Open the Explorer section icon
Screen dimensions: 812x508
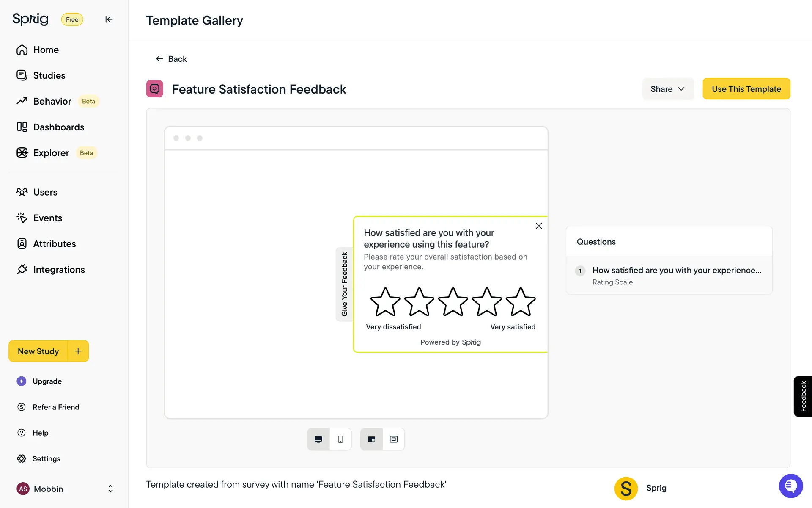22,153
